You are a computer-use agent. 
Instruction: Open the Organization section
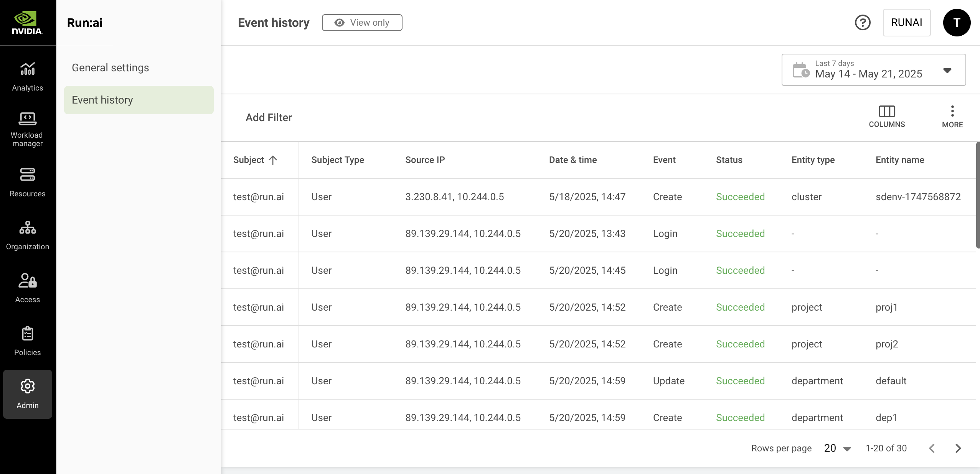28,235
